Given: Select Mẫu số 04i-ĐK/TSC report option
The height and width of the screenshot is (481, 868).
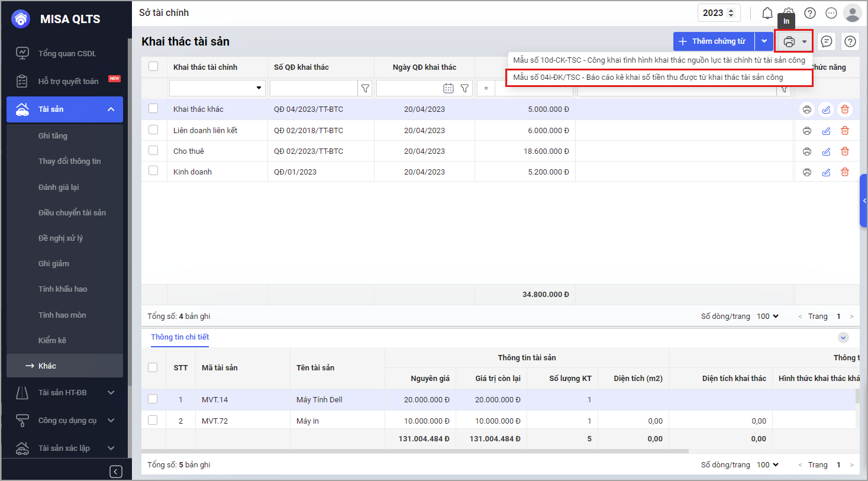Looking at the screenshot, I should [x=648, y=78].
